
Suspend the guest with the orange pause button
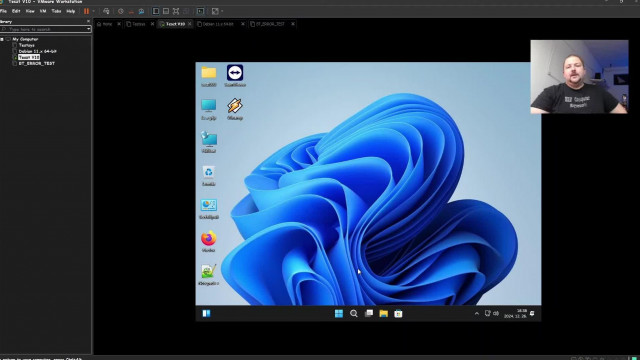coord(87,11)
